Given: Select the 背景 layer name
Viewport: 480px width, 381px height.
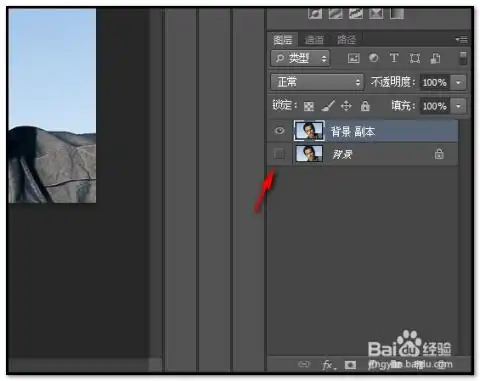Looking at the screenshot, I should click(342, 154).
